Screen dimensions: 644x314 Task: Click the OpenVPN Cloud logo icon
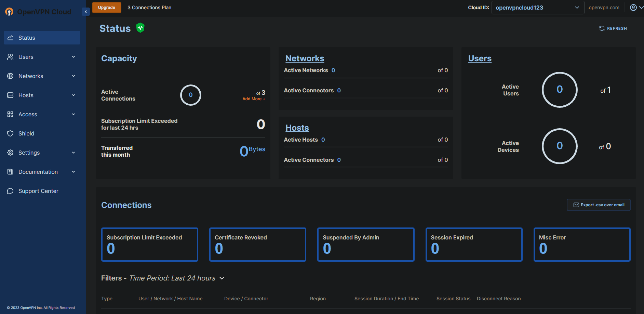(9, 12)
